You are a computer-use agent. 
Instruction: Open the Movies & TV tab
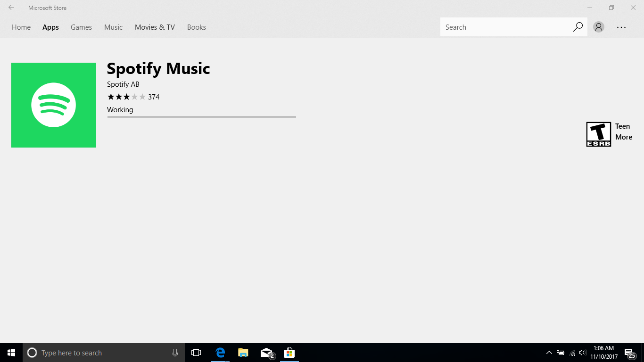(x=155, y=27)
